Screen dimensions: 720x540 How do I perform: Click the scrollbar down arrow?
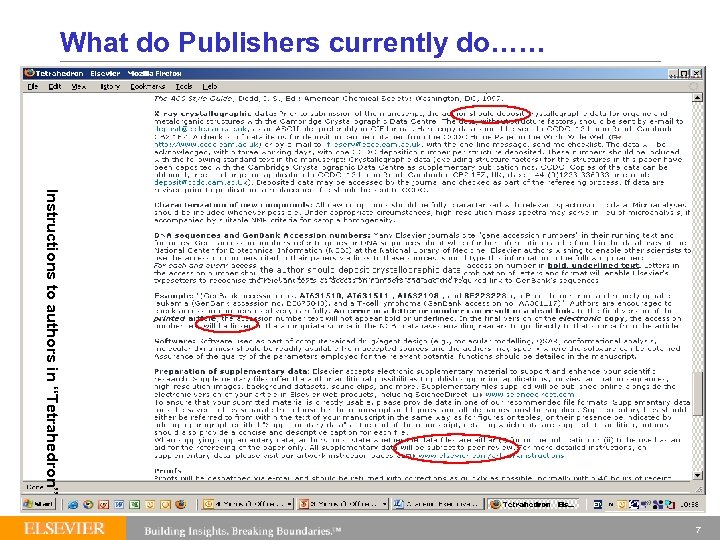(697, 475)
